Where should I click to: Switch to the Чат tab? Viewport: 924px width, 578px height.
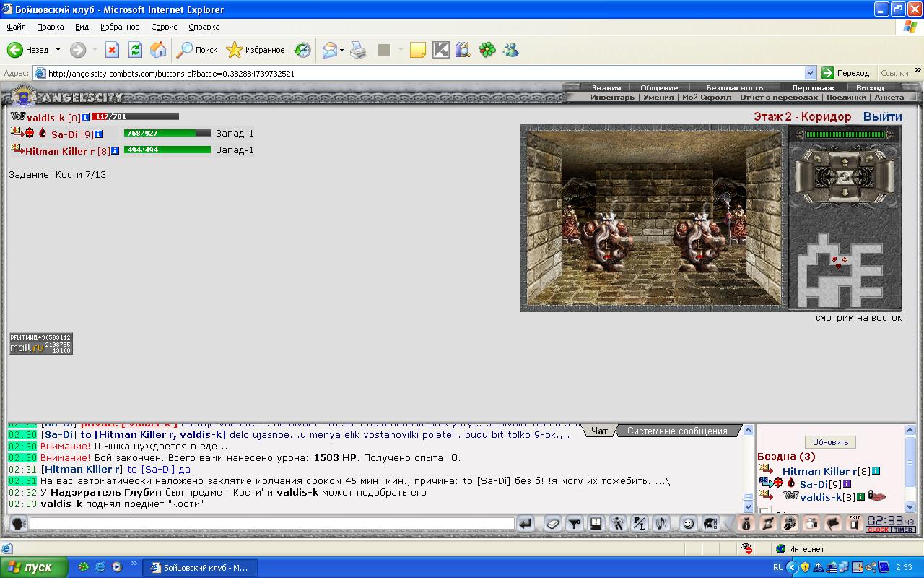pos(599,431)
